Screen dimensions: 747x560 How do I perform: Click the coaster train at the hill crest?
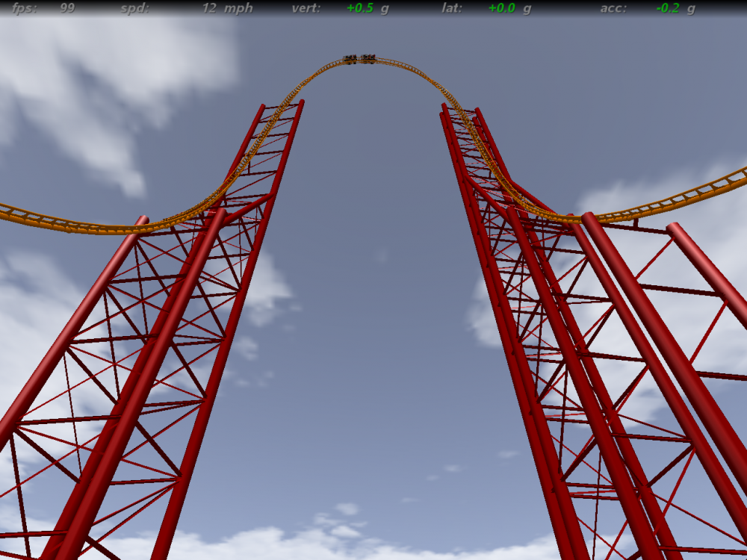(359, 59)
